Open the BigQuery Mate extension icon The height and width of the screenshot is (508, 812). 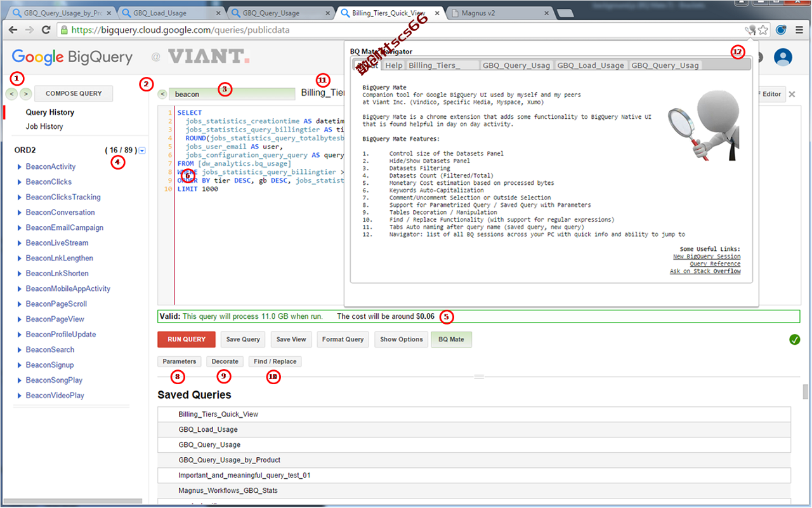(750, 30)
